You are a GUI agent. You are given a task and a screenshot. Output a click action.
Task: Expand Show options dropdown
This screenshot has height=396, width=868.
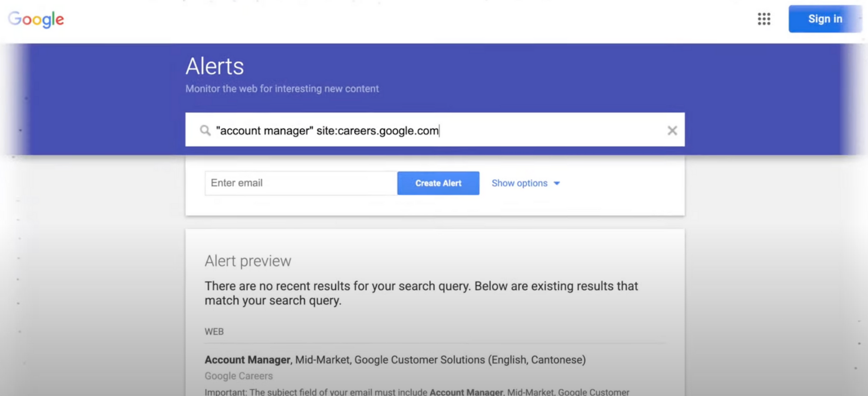click(x=526, y=183)
